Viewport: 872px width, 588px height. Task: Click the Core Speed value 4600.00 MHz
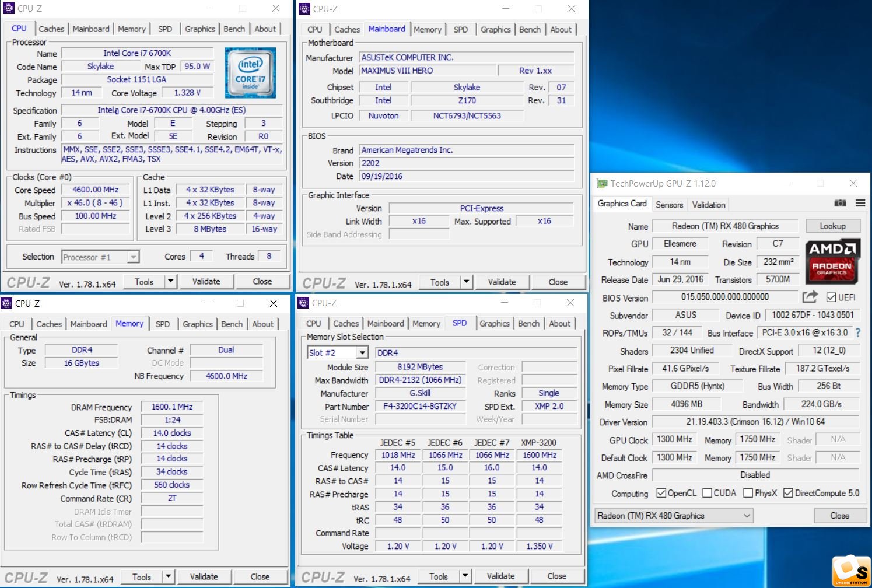[x=95, y=190]
